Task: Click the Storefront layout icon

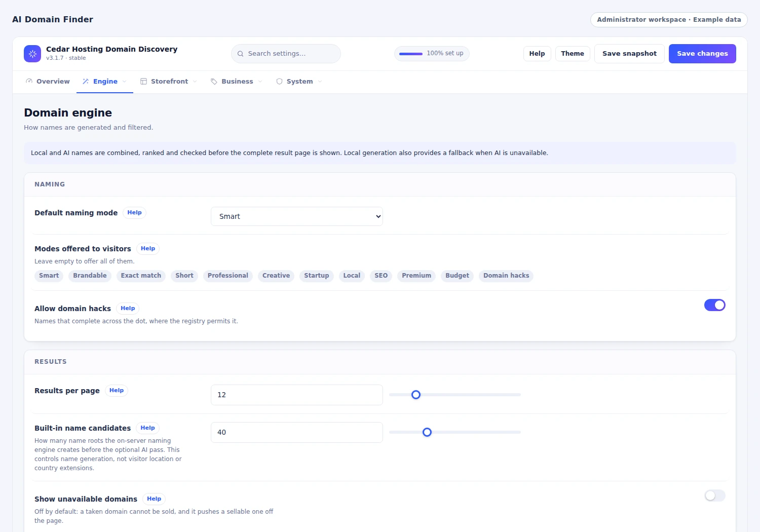Action: click(x=144, y=82)
